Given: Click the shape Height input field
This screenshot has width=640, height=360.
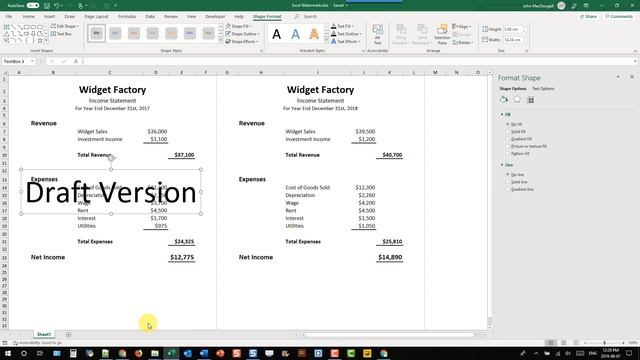Looking at the screenshot, I should pos(514,29).
